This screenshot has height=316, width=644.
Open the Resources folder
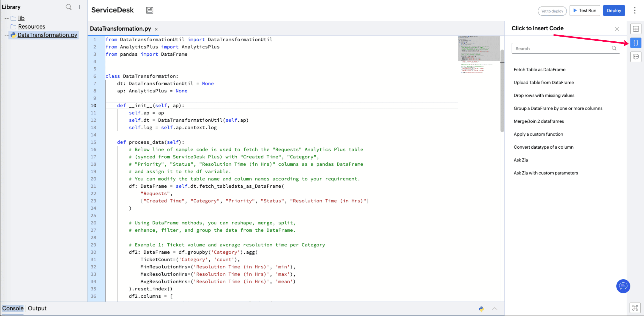click(31, 26)
